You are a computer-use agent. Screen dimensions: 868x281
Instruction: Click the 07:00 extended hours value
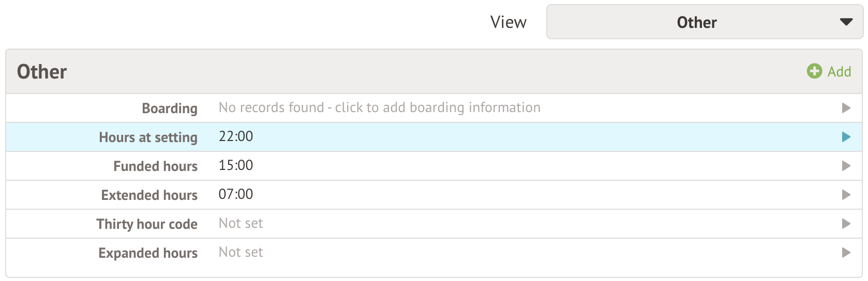click(x=236, y=194)
